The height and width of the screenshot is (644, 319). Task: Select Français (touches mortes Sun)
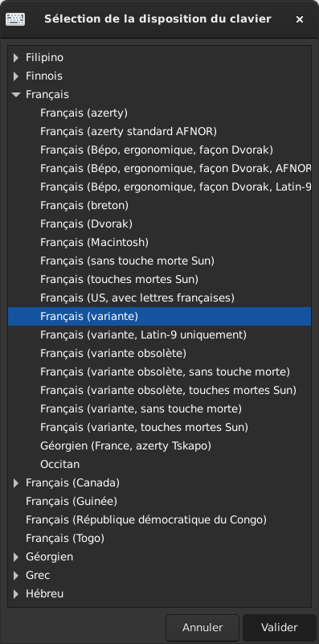[159, 279]
